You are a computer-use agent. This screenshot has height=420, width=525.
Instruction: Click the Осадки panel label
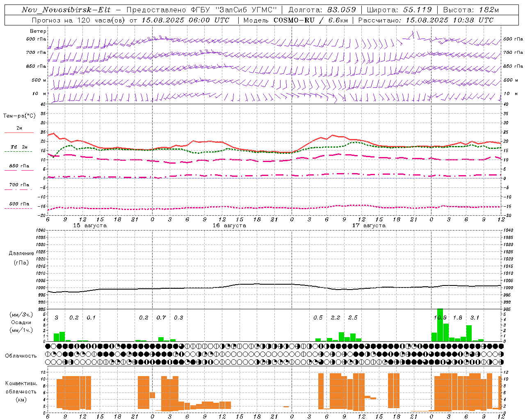tap(21, 322)
